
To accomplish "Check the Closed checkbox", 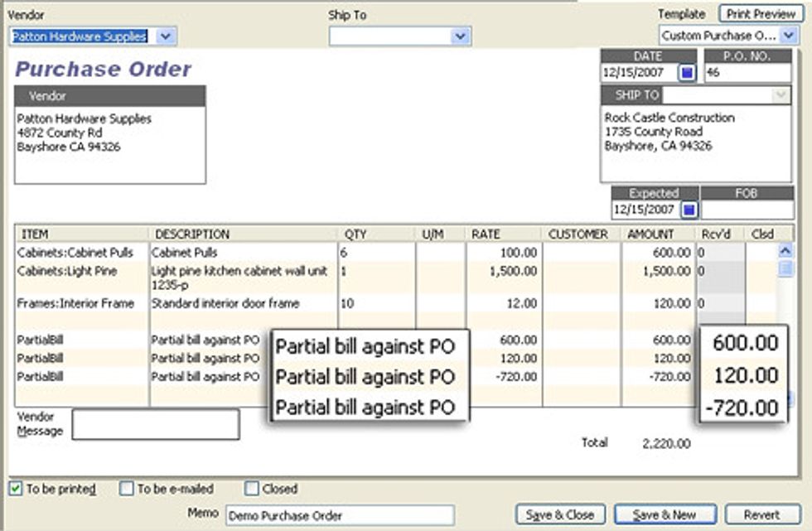I will (252, 489).
